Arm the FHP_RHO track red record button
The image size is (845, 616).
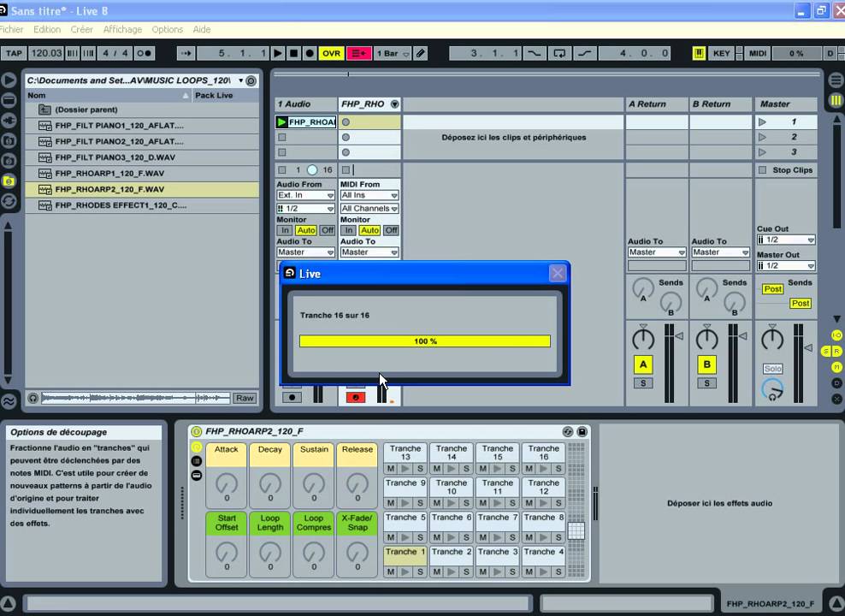point(356,398)
